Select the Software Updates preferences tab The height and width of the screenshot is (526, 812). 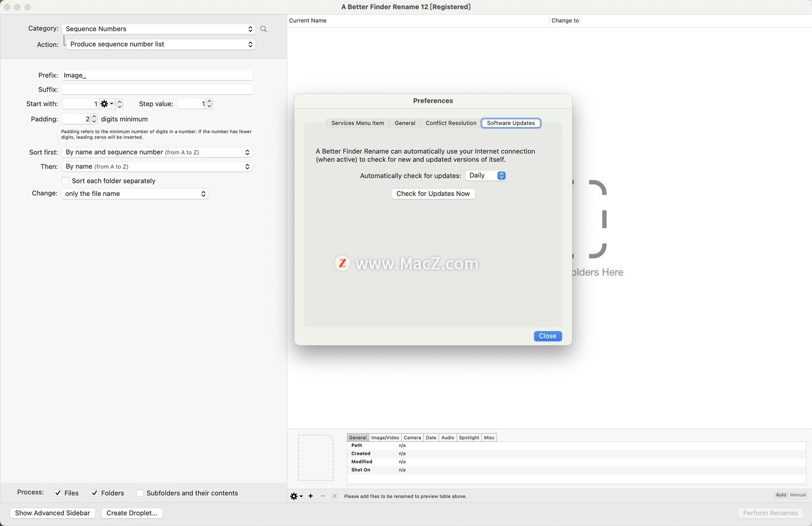click(x=510, y=123)
